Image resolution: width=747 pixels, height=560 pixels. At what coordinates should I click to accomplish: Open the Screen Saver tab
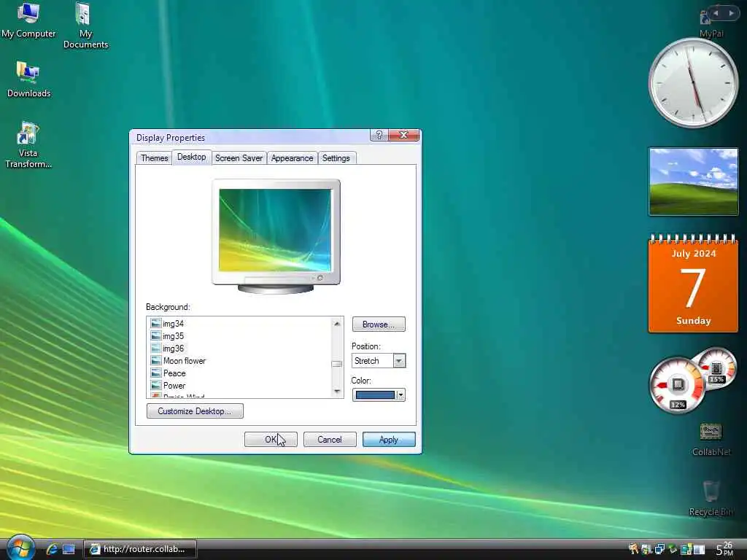[x=239, y=158]
